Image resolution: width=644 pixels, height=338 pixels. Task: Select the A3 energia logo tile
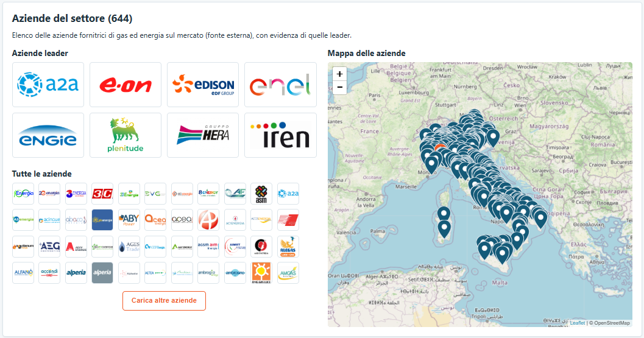pos(23,220)
